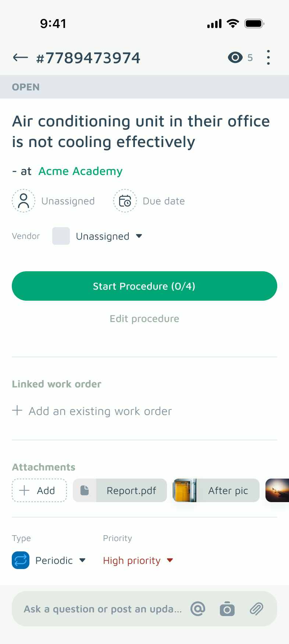Tap the camera icon in comment bar
Viewport: 289px width, 644px height.
pos(227,609)
